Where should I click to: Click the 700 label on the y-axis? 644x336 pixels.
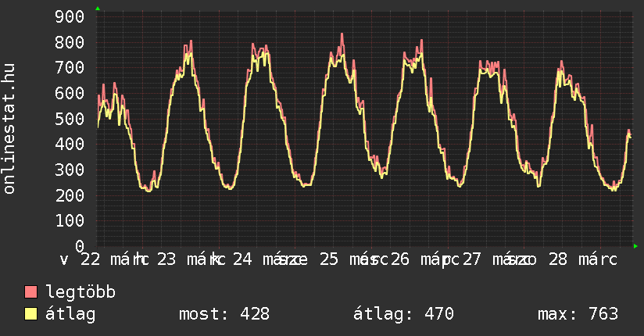pos(70,67)
